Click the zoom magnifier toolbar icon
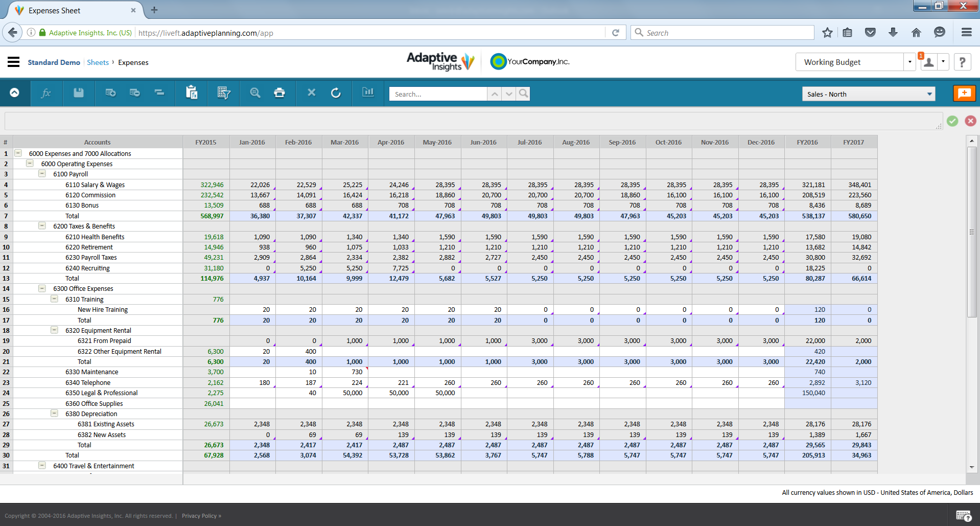The width and height of the screenshot is (980, 526). coord(255,93)
